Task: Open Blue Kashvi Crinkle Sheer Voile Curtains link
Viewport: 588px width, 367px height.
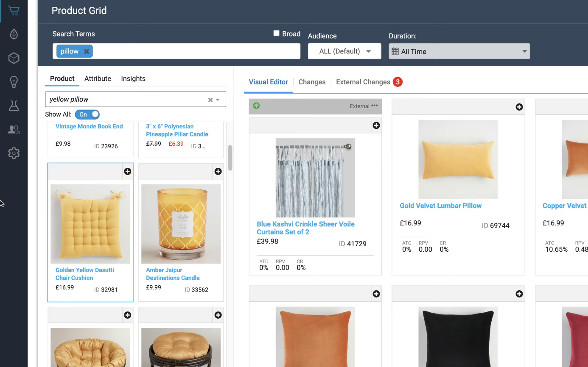Action: click(305, 228)
